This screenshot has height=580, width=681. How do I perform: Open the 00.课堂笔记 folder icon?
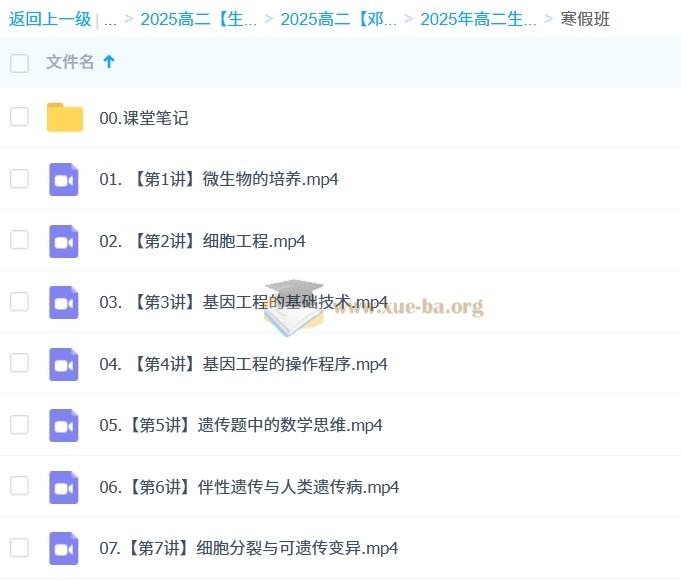[65, 118]
